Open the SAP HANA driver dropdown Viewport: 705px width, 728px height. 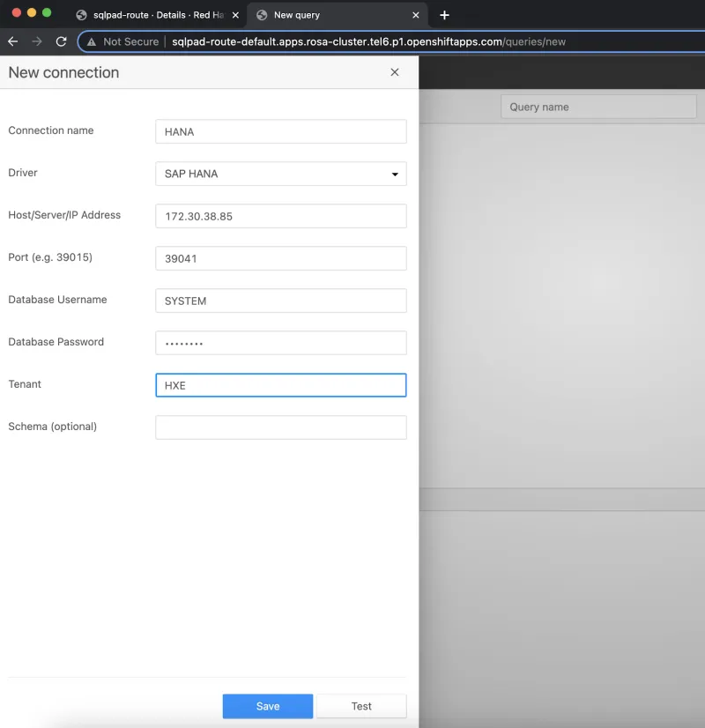pos(280,174)
